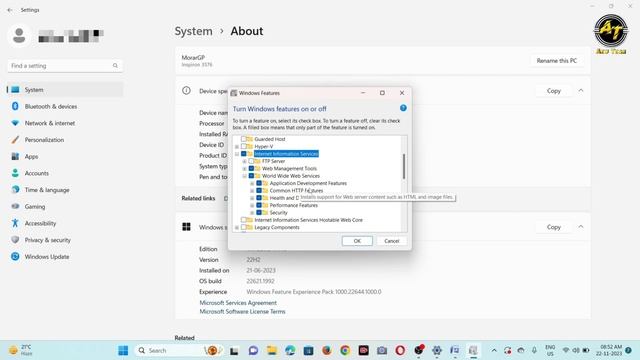Collapse Windows specifications with its chevron

(x=581, y=227)
